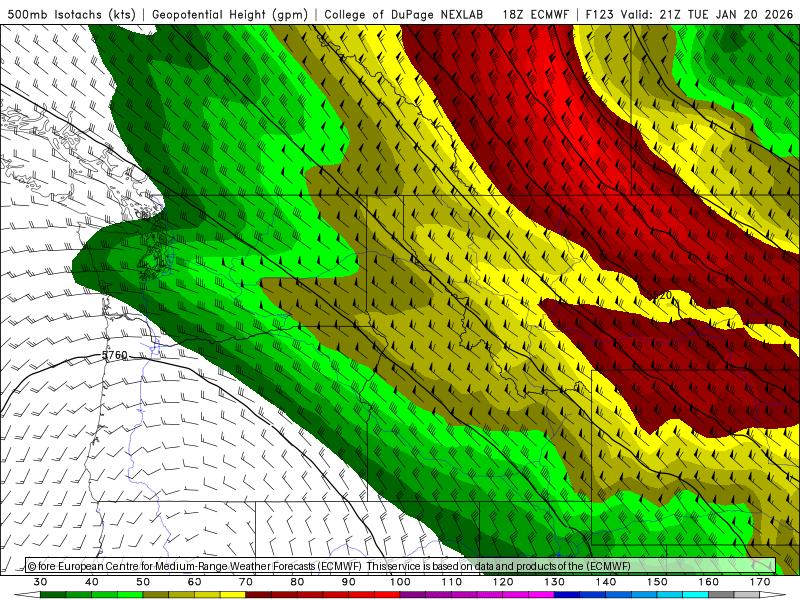The image size is (800, 600).
Task: Click the 100 knot legend label
Action: point(401,582)
